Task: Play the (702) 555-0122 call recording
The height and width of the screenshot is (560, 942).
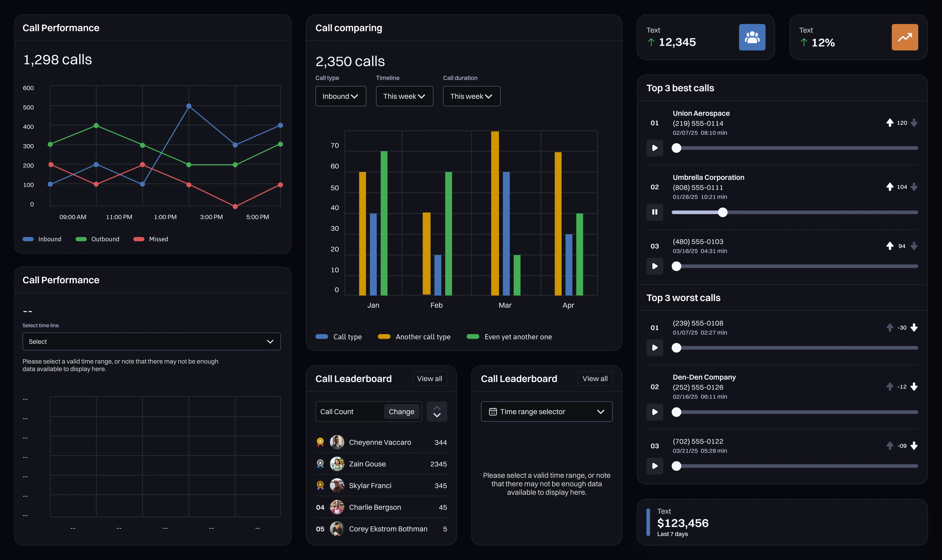Action: point(655,466)
